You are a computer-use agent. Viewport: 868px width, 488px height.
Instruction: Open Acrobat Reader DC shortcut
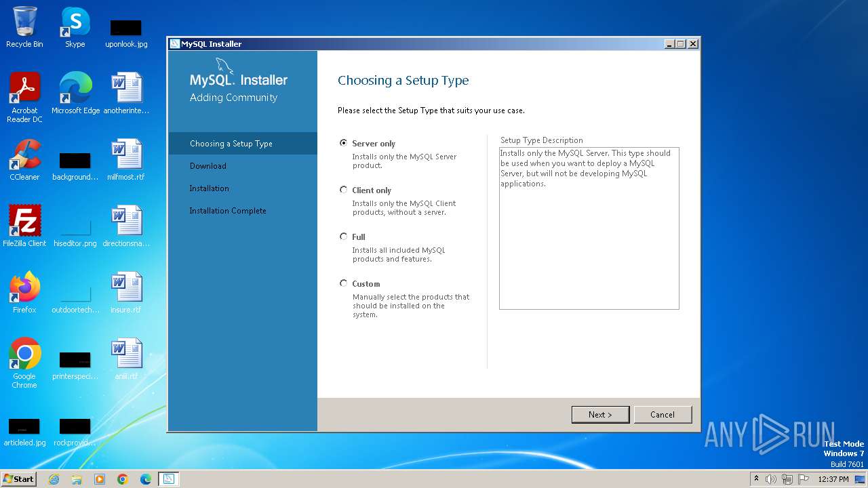[x=24, y=97]
